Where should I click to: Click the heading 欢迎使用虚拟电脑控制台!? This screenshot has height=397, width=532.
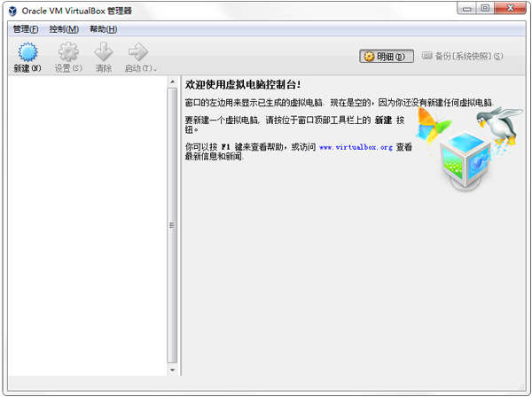(x=243, y=85)
